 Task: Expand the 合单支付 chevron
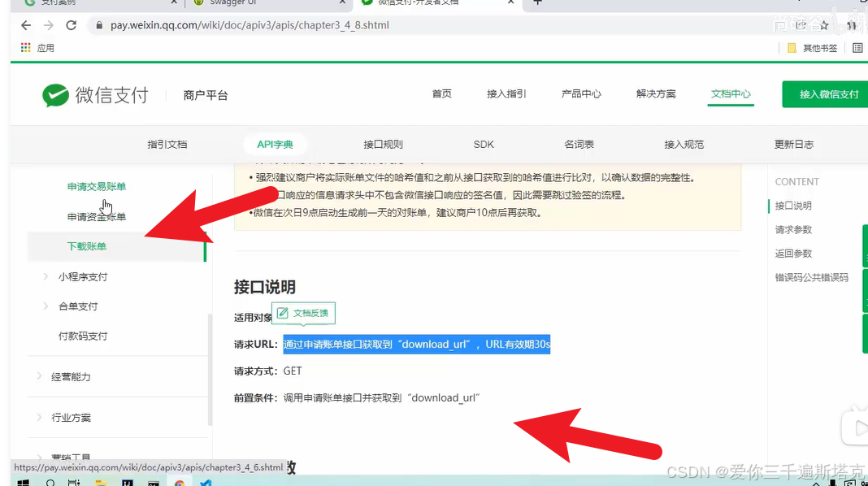point(46,306)
